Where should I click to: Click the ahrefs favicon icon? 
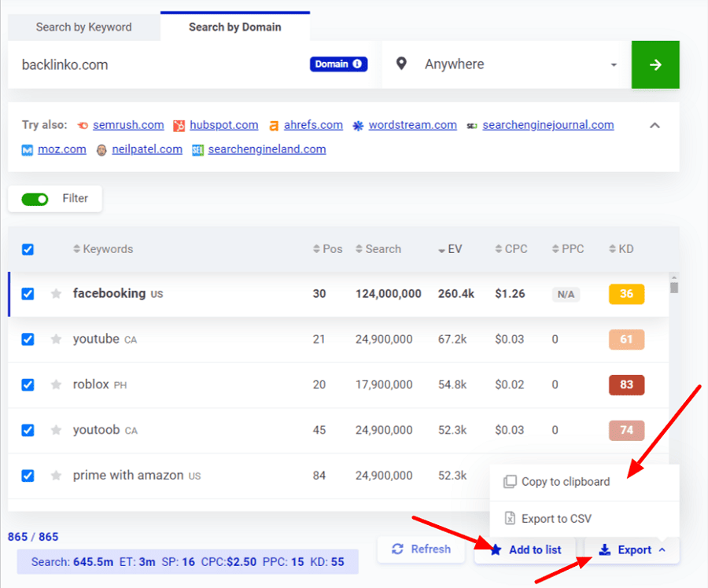click(274, 126)
